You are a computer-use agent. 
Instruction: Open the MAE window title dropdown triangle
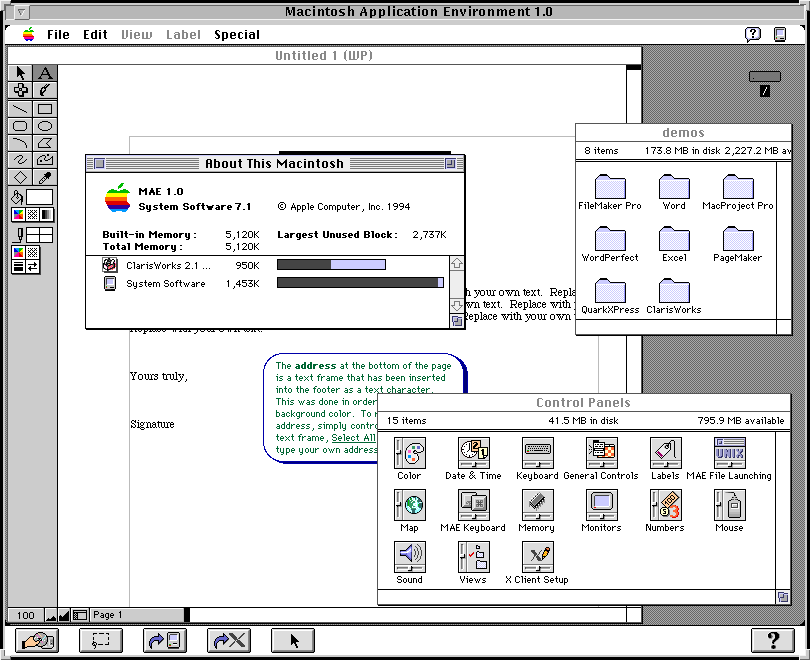coord(21,11)
